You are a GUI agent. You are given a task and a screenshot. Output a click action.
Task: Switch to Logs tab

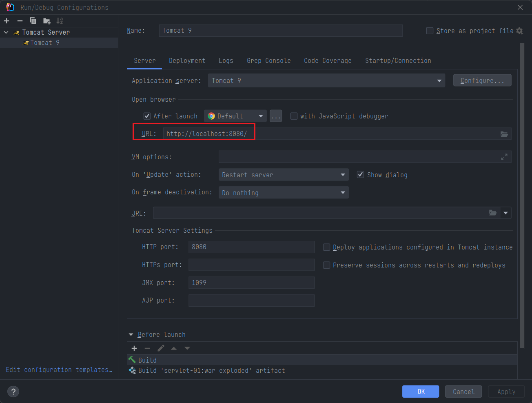coord(226,60)
